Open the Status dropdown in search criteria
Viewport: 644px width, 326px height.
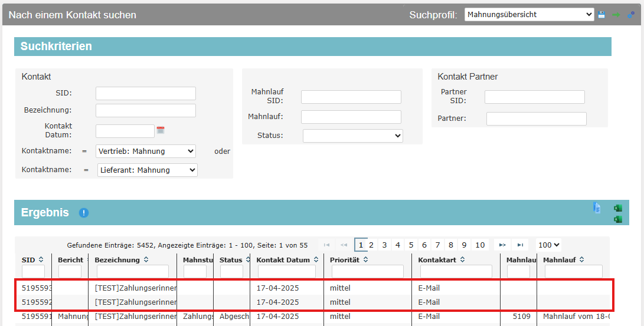352,136
